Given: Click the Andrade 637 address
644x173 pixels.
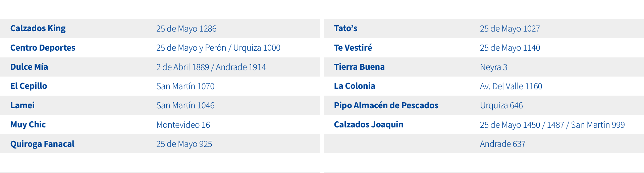Looking at the screenshot, I should coord(502,144).
